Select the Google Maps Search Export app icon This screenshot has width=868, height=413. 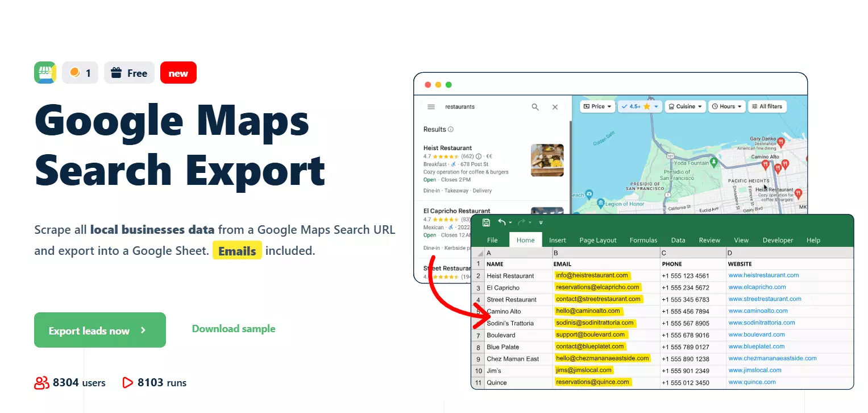45,72
